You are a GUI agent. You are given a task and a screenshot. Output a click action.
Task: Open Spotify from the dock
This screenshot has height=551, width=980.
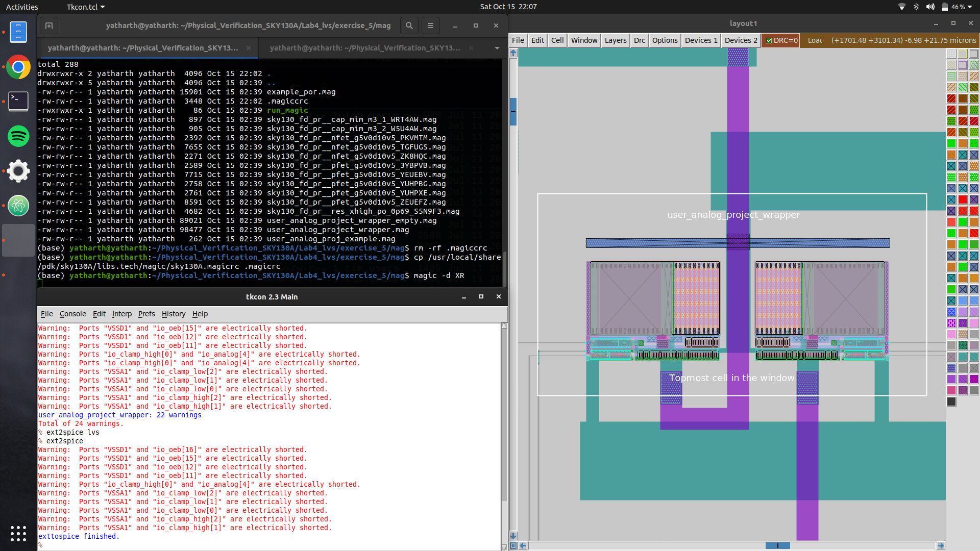[18, 136]
